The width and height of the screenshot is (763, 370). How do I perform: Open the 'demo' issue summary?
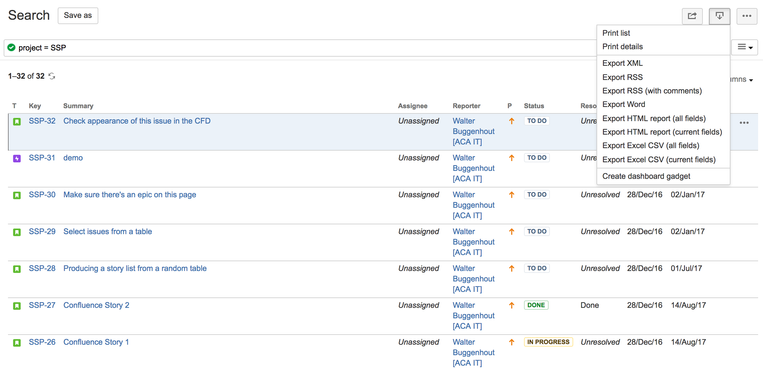(x=73, y=158)
